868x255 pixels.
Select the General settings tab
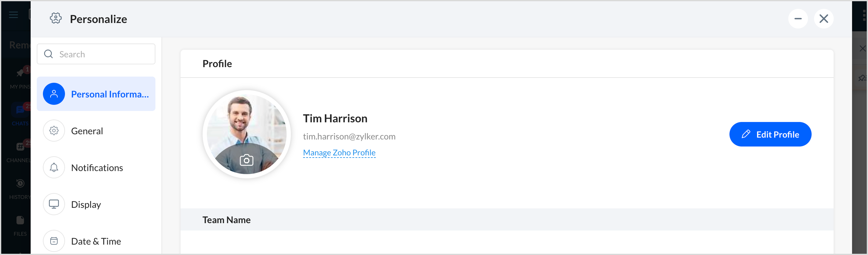point(87,131)
